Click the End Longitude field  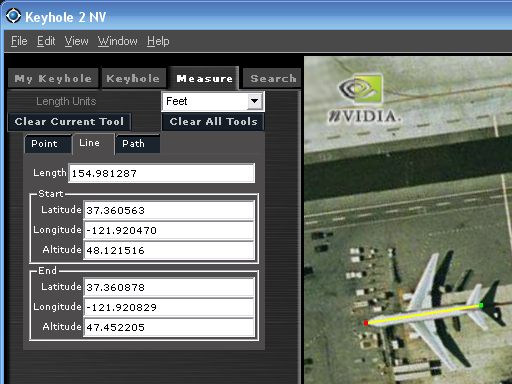click(169, 307)
